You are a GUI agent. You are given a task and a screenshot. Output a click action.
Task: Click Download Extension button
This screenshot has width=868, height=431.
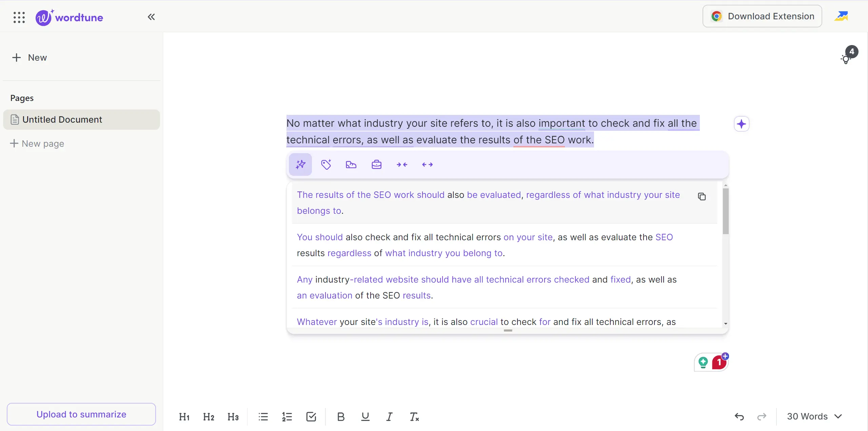click(762, 16)
